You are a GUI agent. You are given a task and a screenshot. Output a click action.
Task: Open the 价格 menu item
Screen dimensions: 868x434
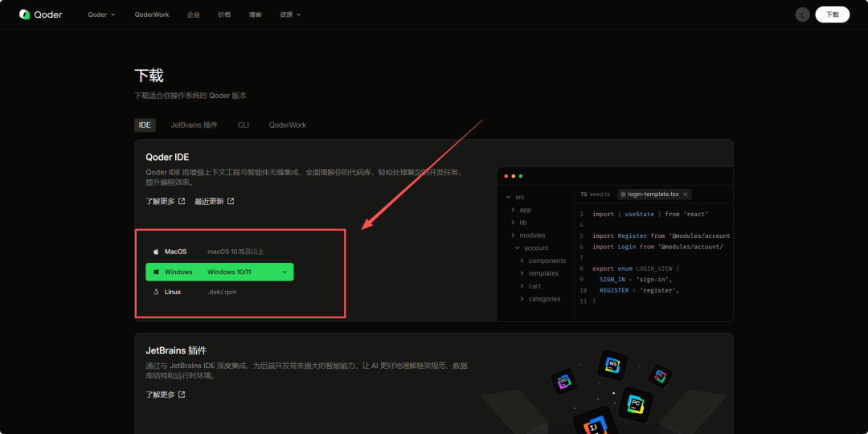[x=224, y=14]
